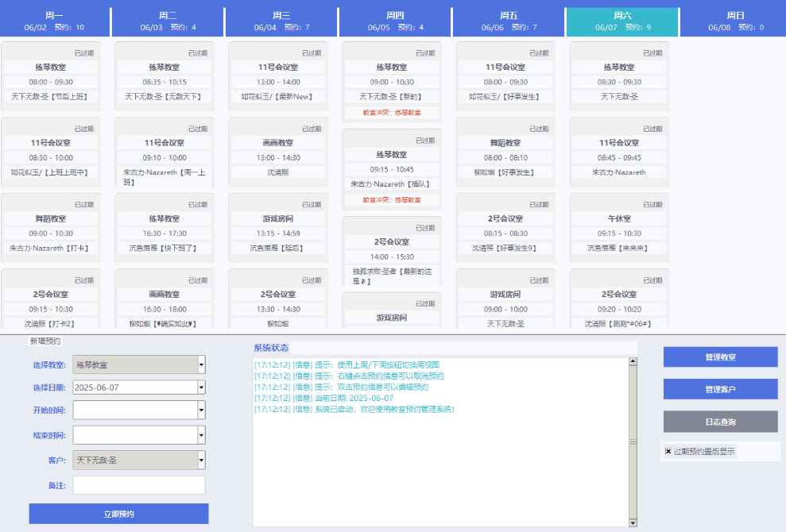Click the 管理客户 button

[720, 388]
